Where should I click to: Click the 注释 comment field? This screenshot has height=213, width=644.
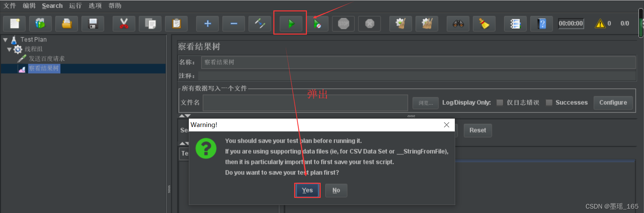pos(417,76)
